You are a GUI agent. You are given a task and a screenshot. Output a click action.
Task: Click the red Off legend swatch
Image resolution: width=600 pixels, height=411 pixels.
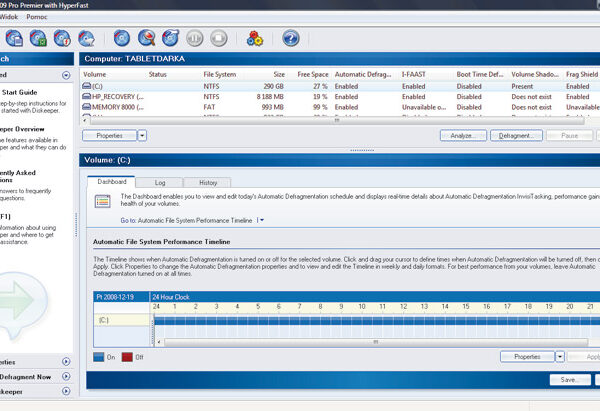[126, 356]
